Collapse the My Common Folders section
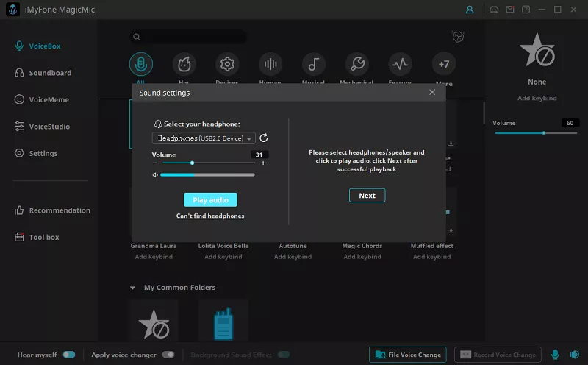Image resolution: width=588 pixels, height=365 pixels. (132, 288)
